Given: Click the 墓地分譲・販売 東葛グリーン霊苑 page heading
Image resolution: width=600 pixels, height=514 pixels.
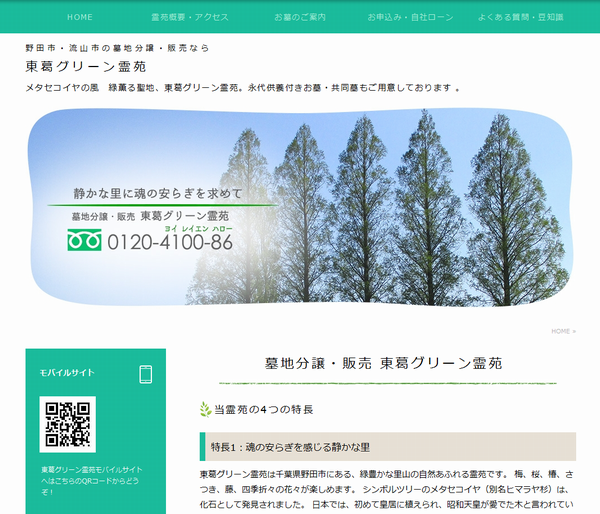Looking at the screenshot, I should [x=383, y=363].
